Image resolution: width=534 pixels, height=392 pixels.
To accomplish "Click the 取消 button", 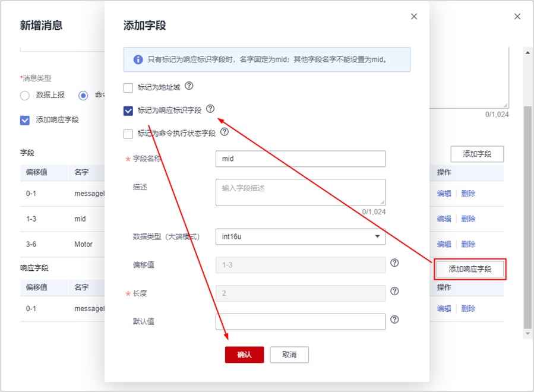I will (x=289, y=355).
